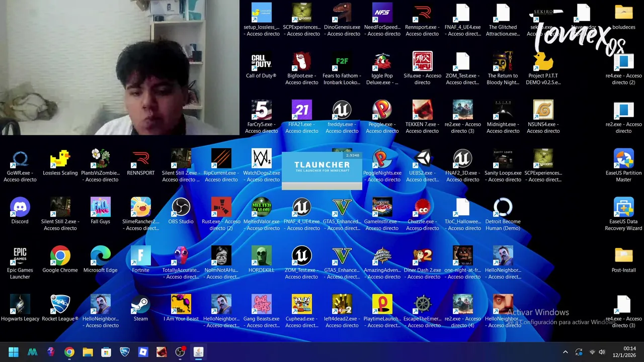Launch the Chuzzle.exe shortcut

[422, 214]
